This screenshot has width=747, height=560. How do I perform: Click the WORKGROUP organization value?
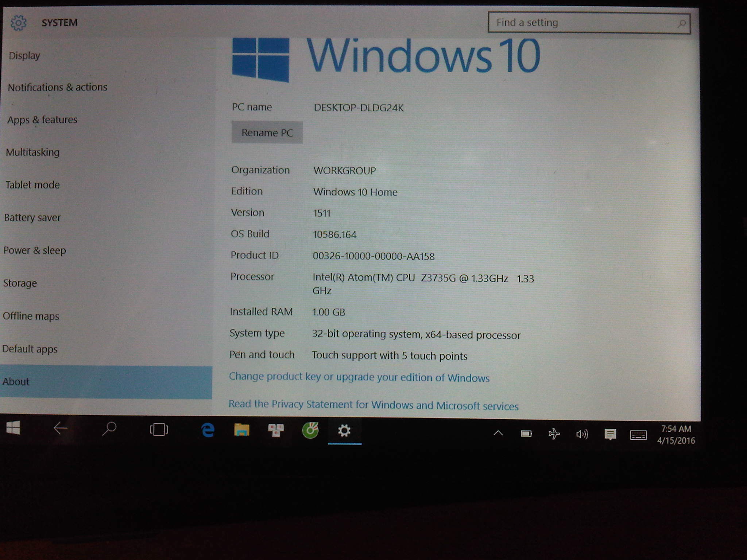pos(345,171)
